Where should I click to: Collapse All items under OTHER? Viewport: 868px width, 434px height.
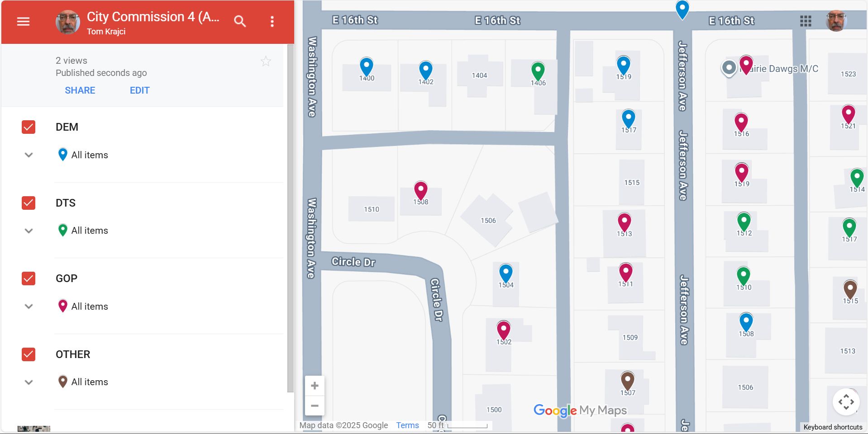(28, 381)
